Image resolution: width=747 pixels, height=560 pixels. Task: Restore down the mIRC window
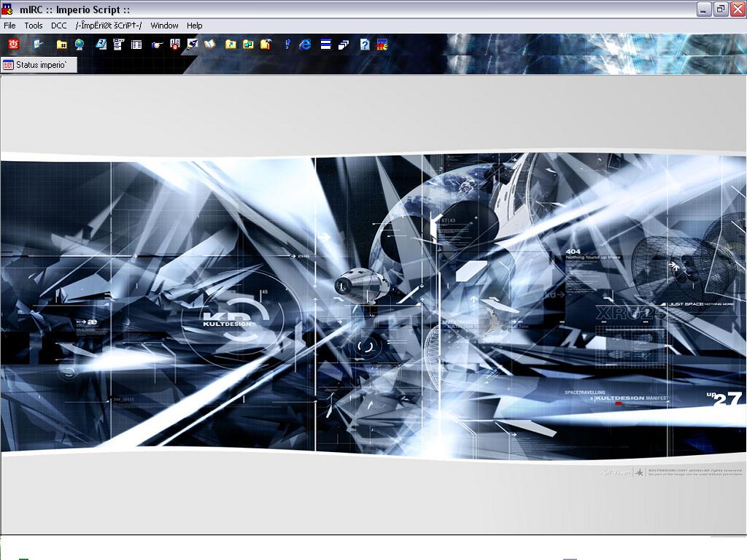[x=720, y=9]
